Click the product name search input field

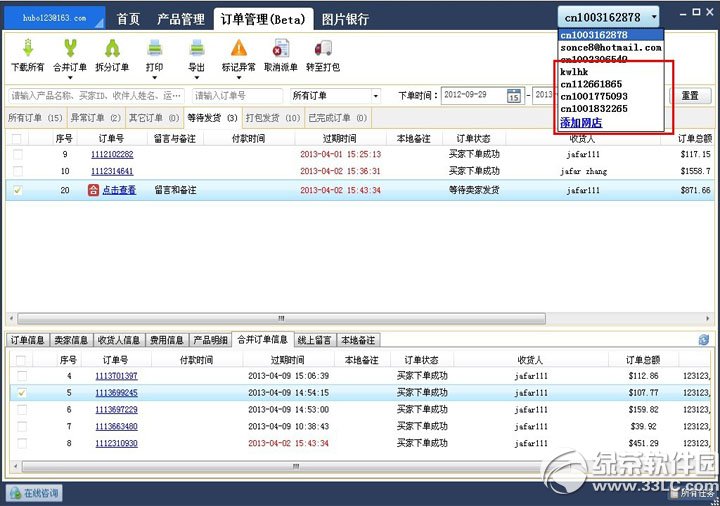pos(96,96)
